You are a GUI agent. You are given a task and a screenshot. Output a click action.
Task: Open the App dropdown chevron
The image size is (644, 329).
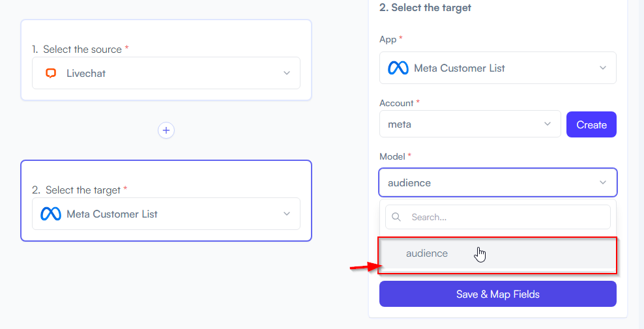602,68
